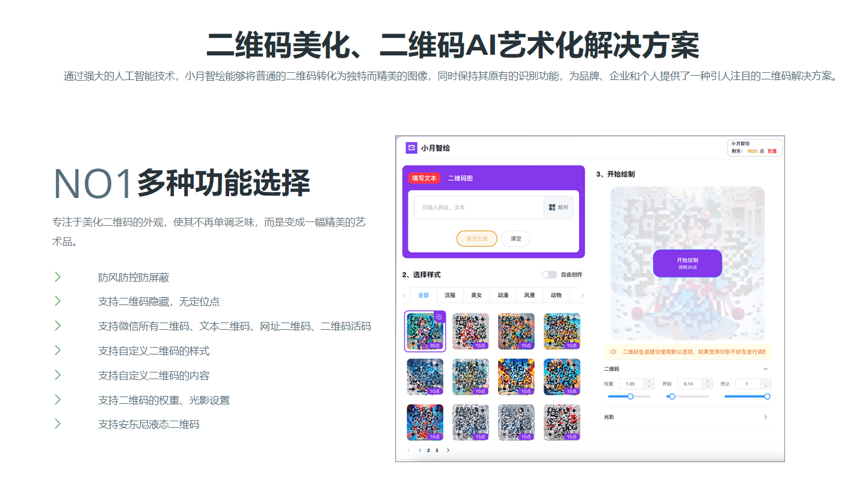Click the 清空 button
Screen dimensions: 868x479
(516, 238)
